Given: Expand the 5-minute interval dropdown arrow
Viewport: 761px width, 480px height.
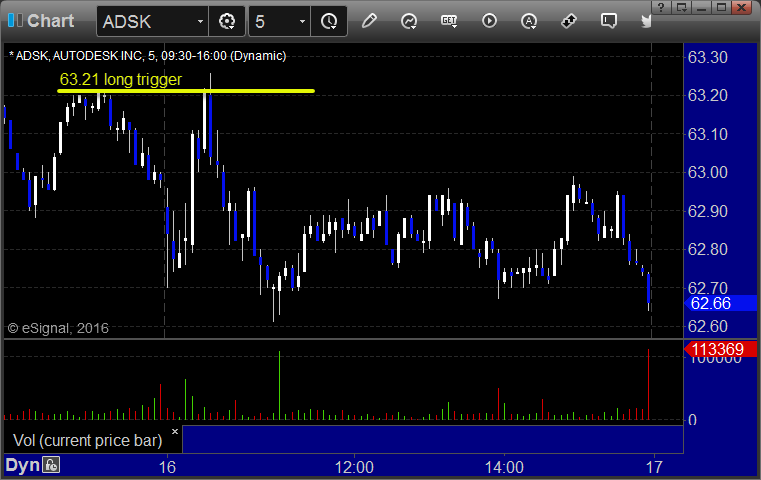Looking at the screenshot, I should pyautogui.click(x=302, y=21).
